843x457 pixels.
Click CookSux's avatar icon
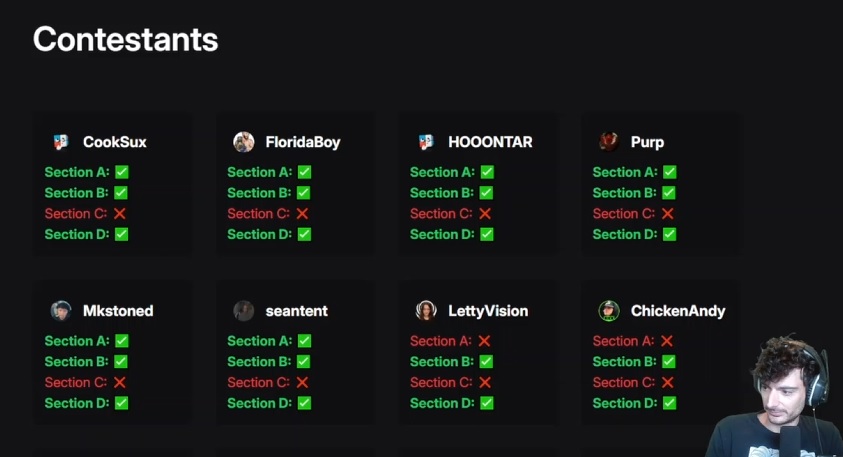pos(61,142)
